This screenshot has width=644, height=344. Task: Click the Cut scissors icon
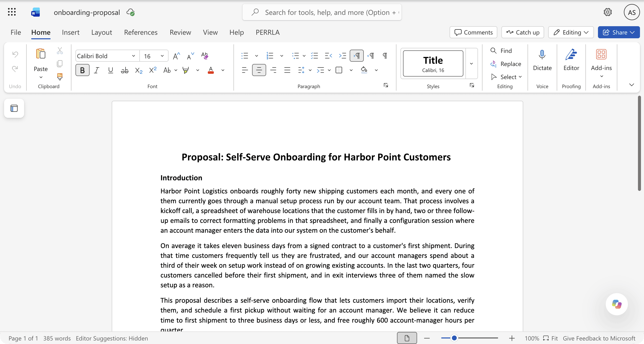click(x=60, y=51)
